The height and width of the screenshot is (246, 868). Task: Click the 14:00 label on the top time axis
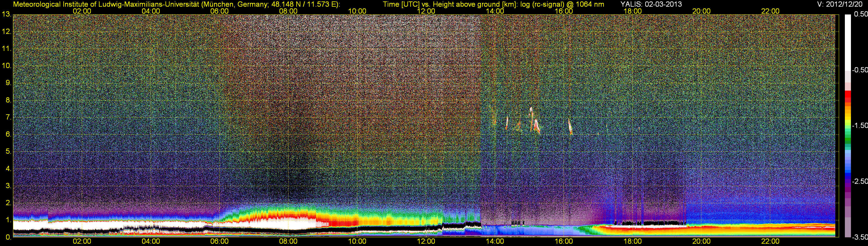pyautogui.click(x=495, y=11)
